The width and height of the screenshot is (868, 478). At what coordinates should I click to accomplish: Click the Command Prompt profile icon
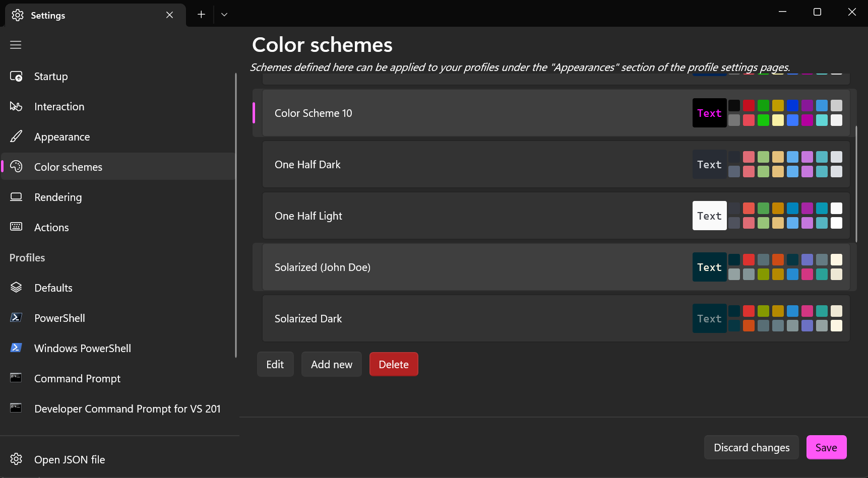(x=16, y=378)
